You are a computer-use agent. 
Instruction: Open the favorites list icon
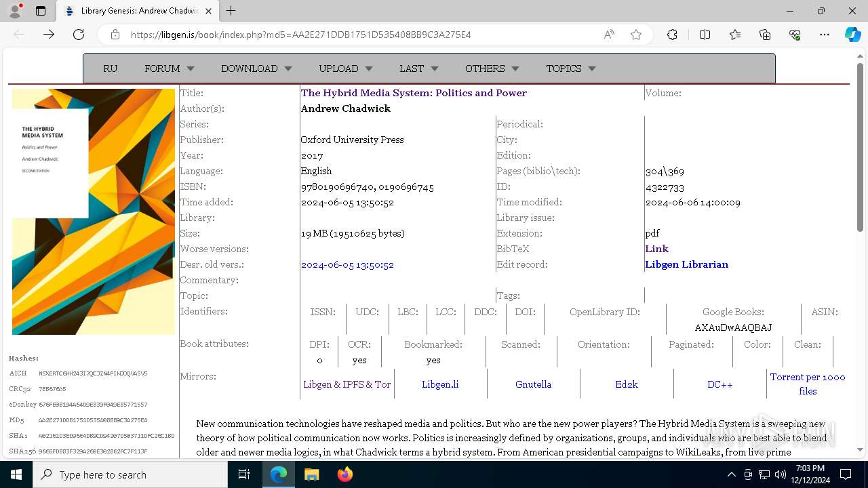[x=735, y=35]
